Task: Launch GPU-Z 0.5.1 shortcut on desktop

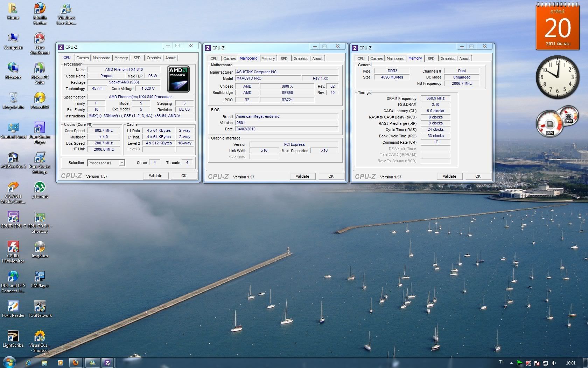Action: click(40, 218)
